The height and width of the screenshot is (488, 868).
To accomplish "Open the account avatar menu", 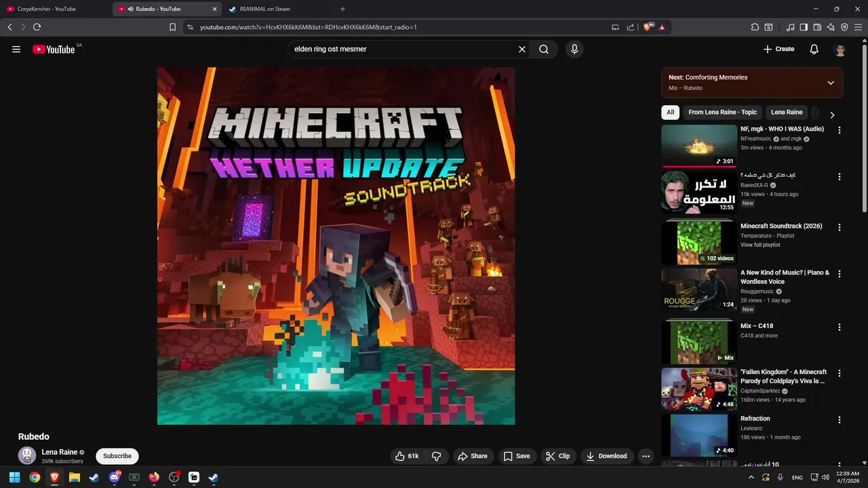I will tap(840, 49).
